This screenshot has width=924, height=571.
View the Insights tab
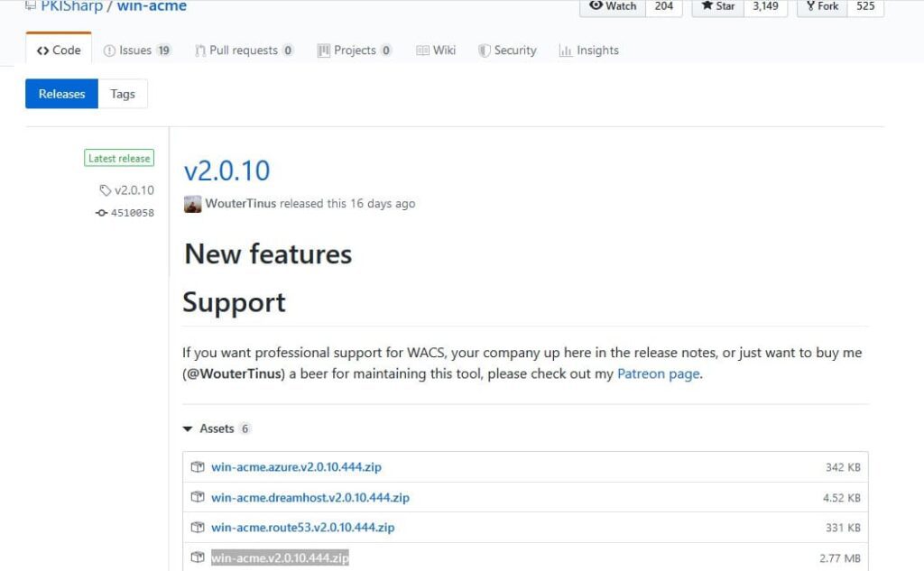click(588, 51)
